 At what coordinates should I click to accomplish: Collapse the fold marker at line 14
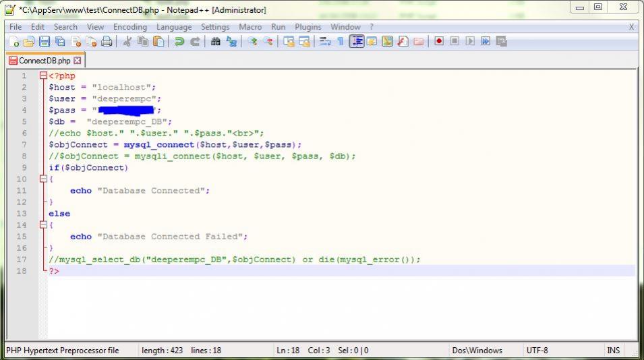click(x=44, y=224)
